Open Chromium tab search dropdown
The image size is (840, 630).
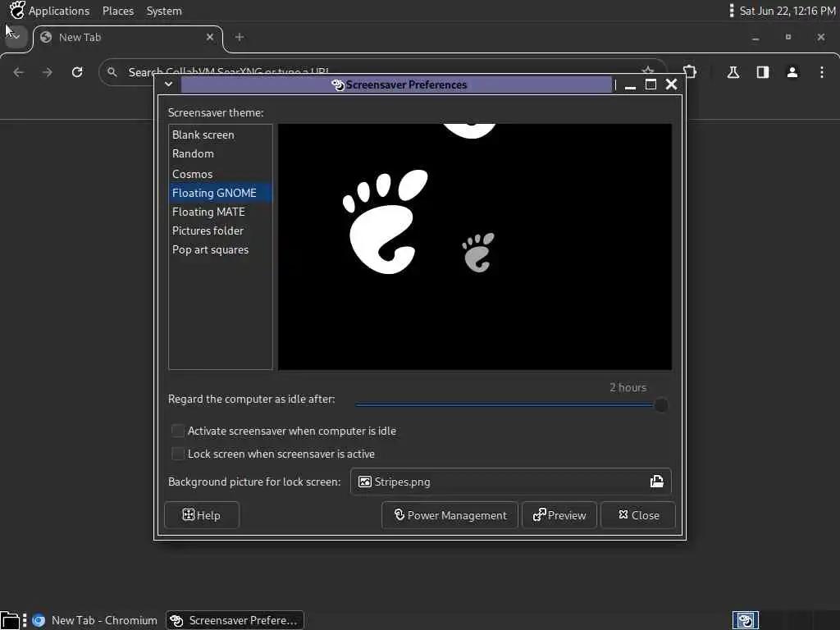pyautogui.click(x=16, y=36)
